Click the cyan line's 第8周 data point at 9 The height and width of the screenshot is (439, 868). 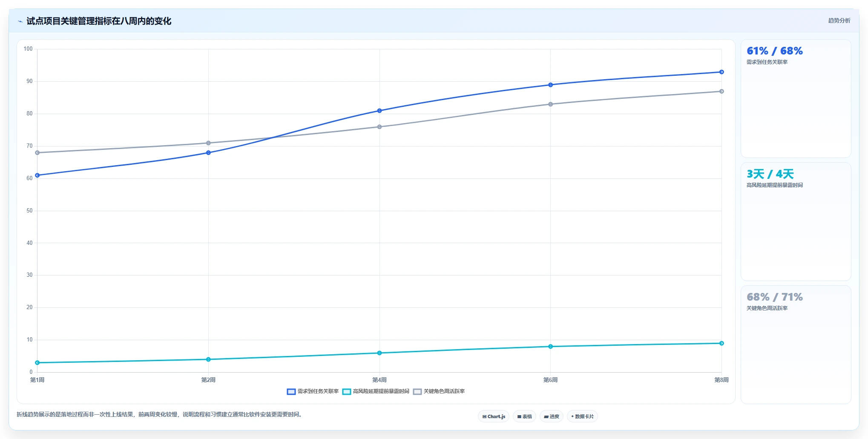click(x=721, y=343)
